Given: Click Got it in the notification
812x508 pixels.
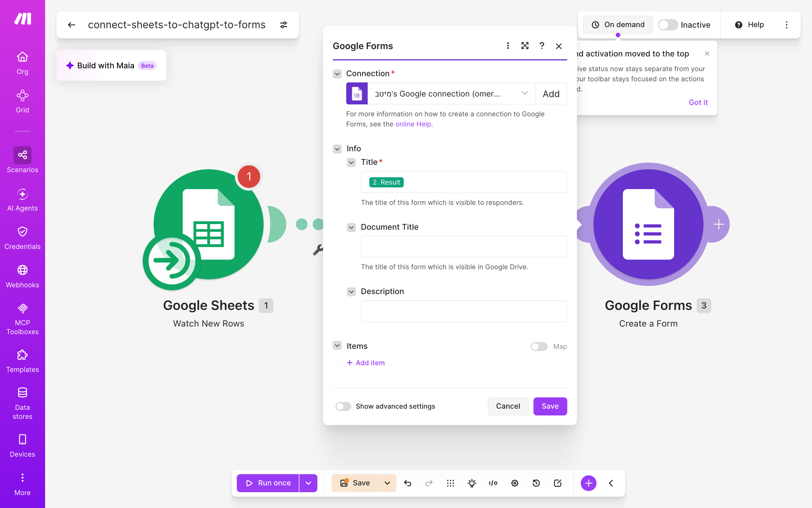Looking at the screenshot, I should pyautogui.click(x=698, y=102).
